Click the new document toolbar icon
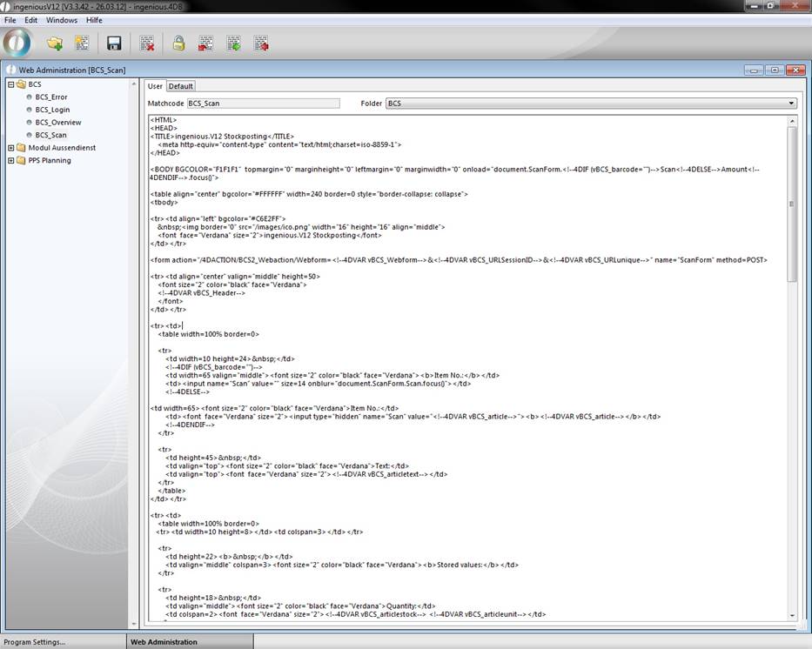This screenshot has height=649, width=812. [81, 43]
